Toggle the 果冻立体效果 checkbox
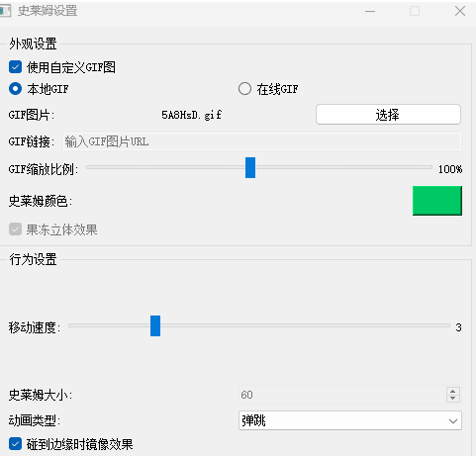This screenshot has height=456, width=476. pos(15,229)
